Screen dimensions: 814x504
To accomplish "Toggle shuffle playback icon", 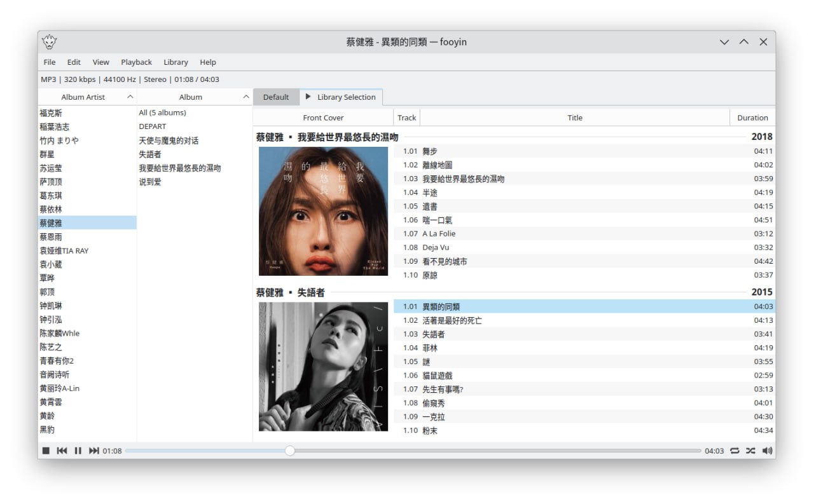I will point(750,451).
